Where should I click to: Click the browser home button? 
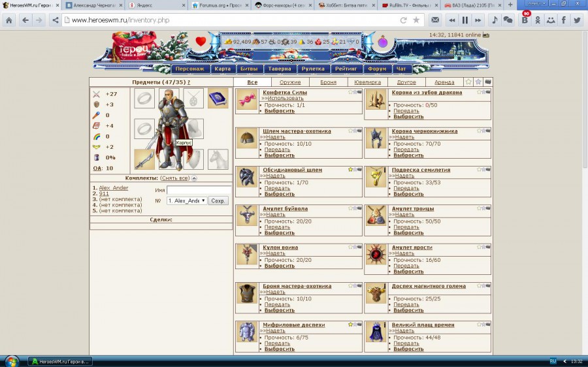pyautogui.click(x=9, y=20)
